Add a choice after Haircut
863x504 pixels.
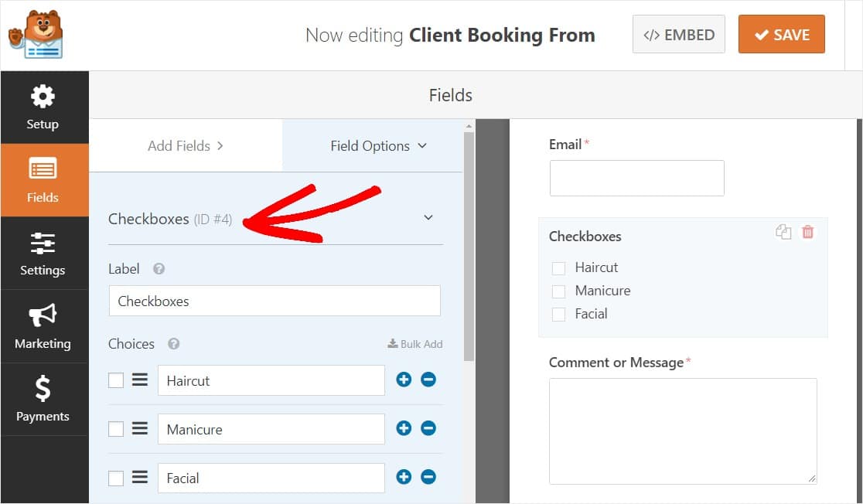pyautogui.click(x=404, y=380)
